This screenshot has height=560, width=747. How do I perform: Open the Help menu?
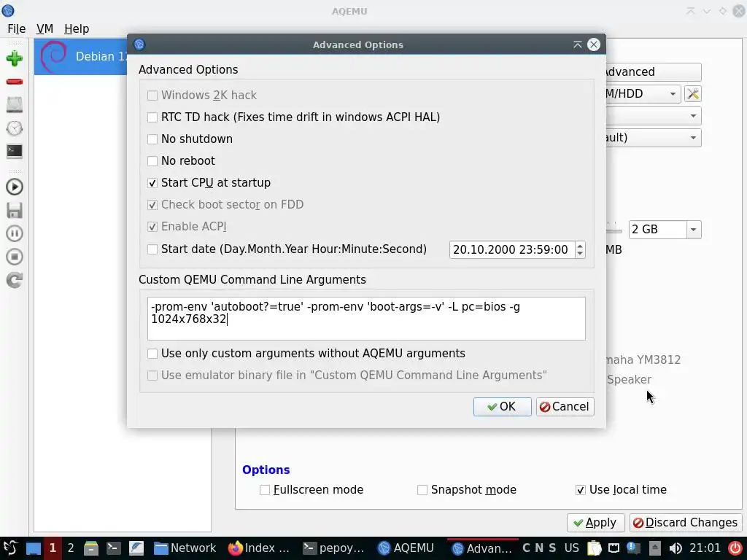click(x=77, y=28)
